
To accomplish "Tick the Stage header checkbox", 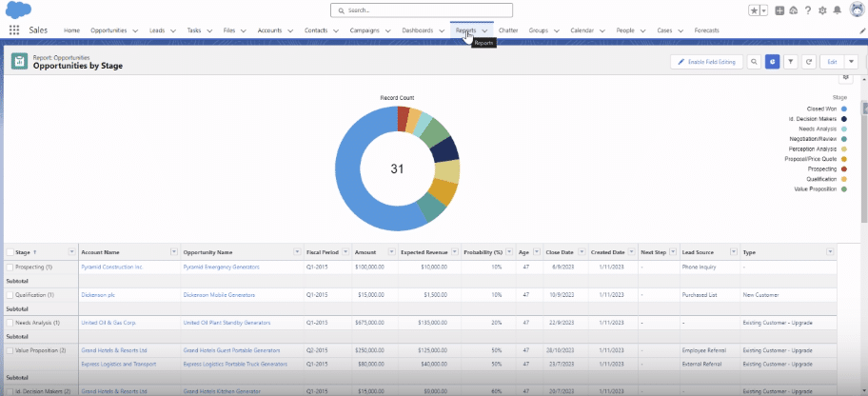I will [10, 252].
